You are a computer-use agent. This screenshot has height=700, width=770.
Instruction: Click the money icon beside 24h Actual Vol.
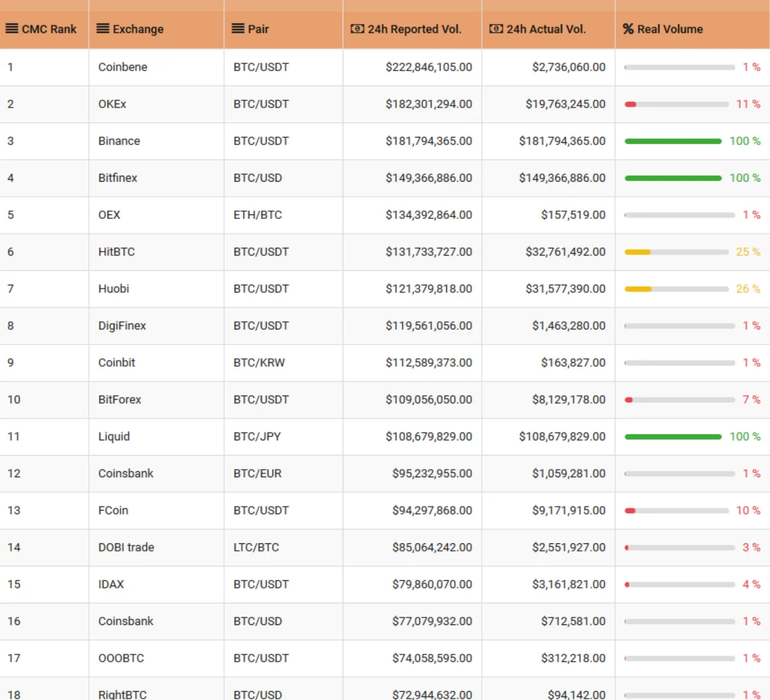click(496, 29)
